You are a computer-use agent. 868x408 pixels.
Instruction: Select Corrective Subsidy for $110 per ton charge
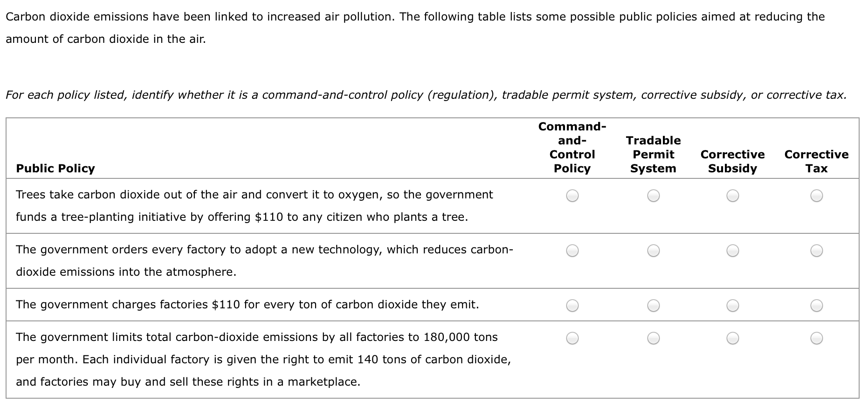tap(732, 306)
